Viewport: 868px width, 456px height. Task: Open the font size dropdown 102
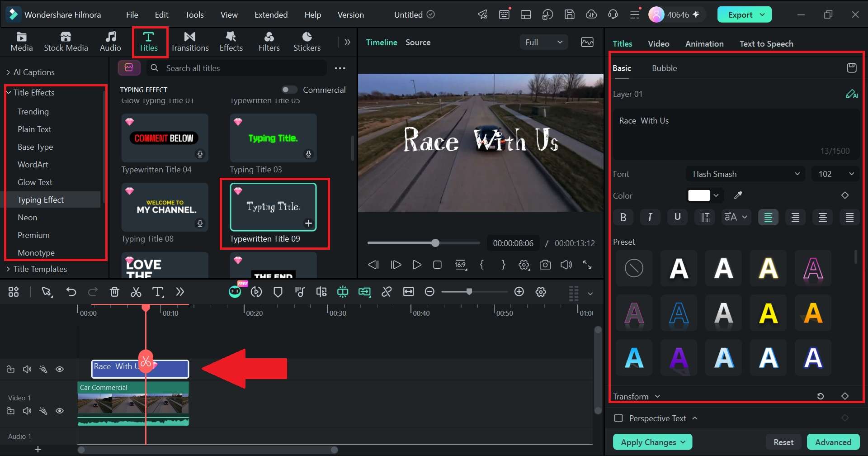point(835,174)
